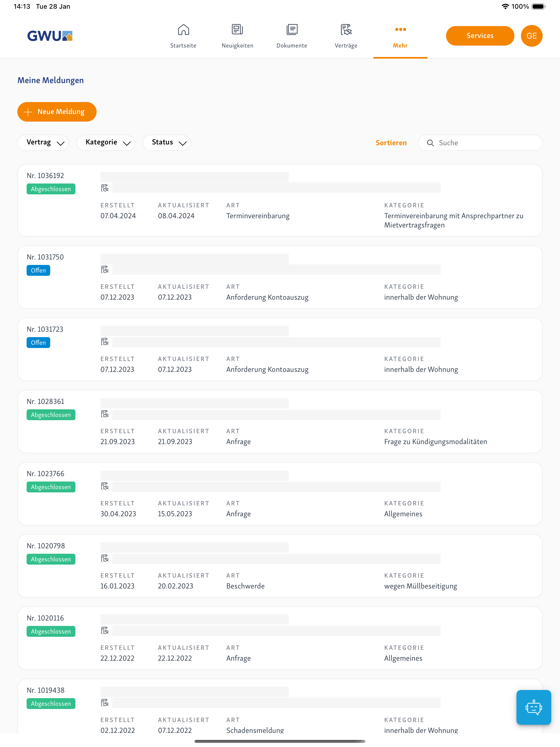The height and width of the screenshot is (747, 560).
Task: Click Abgeschlossen badge of Nr. 1020798
Action: [51, 560]
